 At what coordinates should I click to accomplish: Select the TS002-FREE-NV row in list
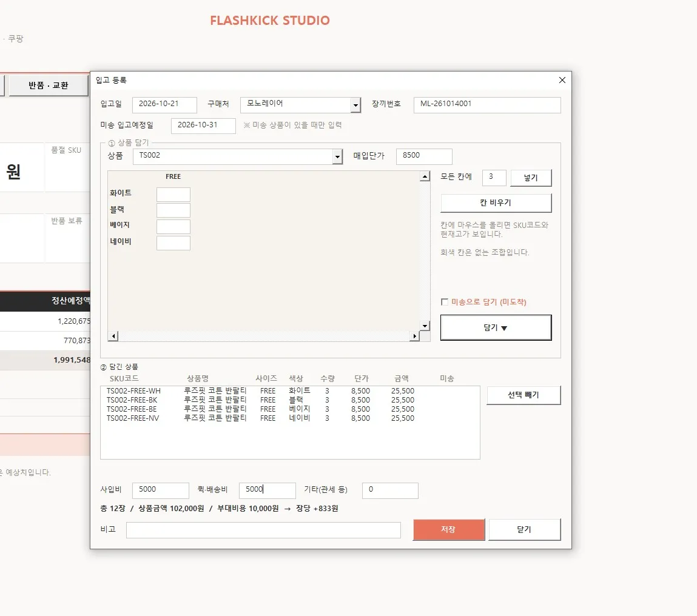pos(290,418)
